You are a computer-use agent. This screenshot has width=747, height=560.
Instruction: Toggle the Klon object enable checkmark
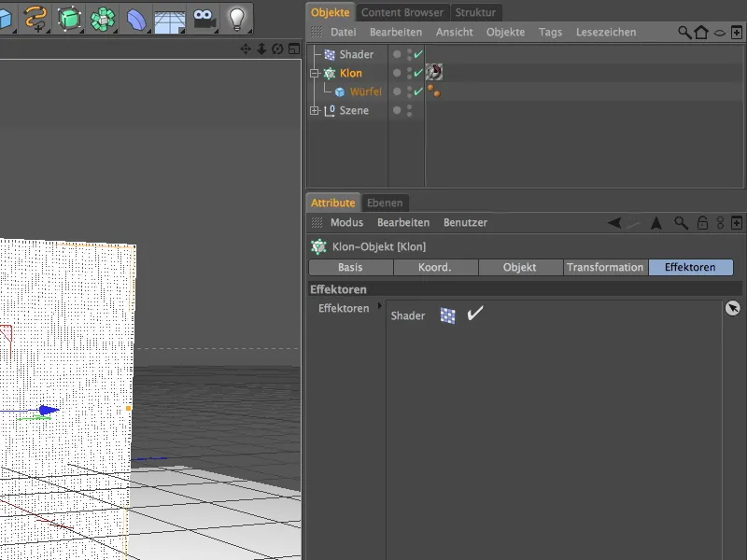pyautogui.click(x=418, y=73)
